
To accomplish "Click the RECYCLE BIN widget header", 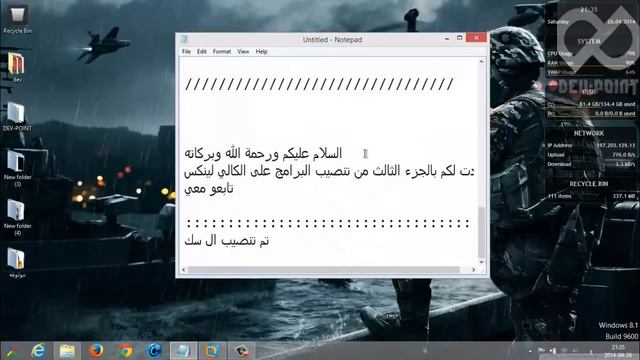I will (589, 184).
